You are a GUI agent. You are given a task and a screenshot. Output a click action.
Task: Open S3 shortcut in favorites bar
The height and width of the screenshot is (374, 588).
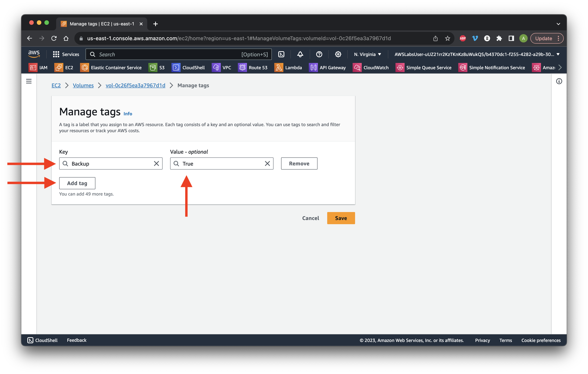click(156, 68)
